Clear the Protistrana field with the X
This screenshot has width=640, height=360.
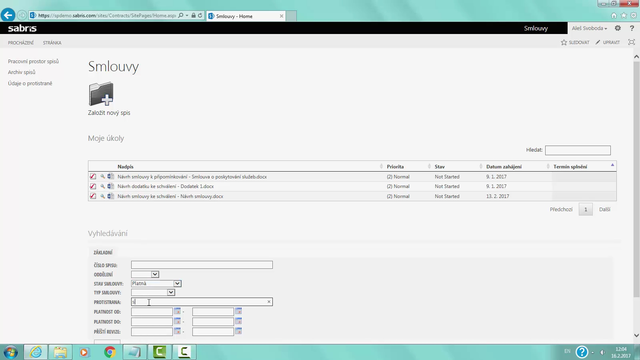(269, 302)
